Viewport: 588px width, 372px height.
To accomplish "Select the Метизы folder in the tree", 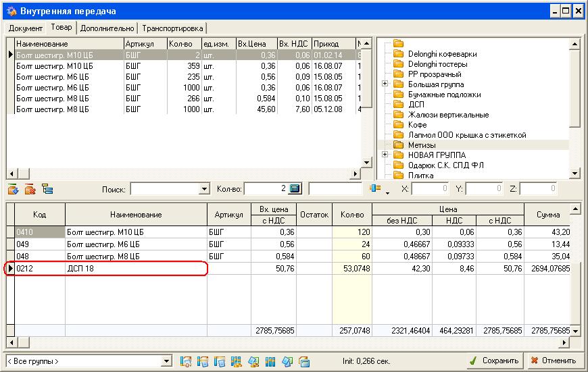I will tap(422, 145).
